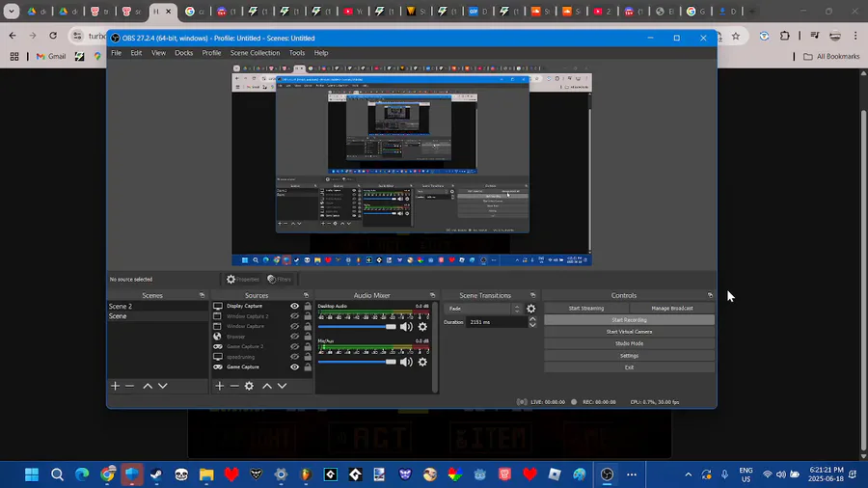Click Manage Broadcast button
The width and height of the screenshot is (868, 488).
[672, 309]
